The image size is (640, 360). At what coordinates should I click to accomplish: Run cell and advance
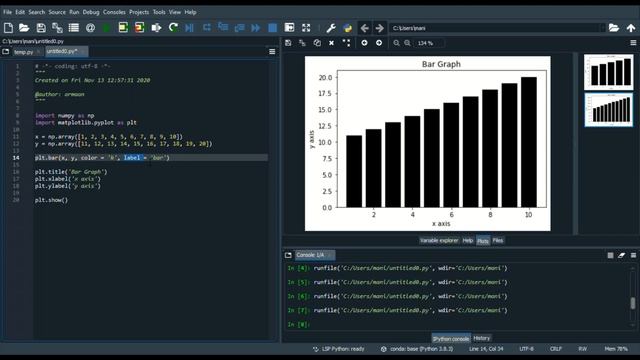[140, 28]
